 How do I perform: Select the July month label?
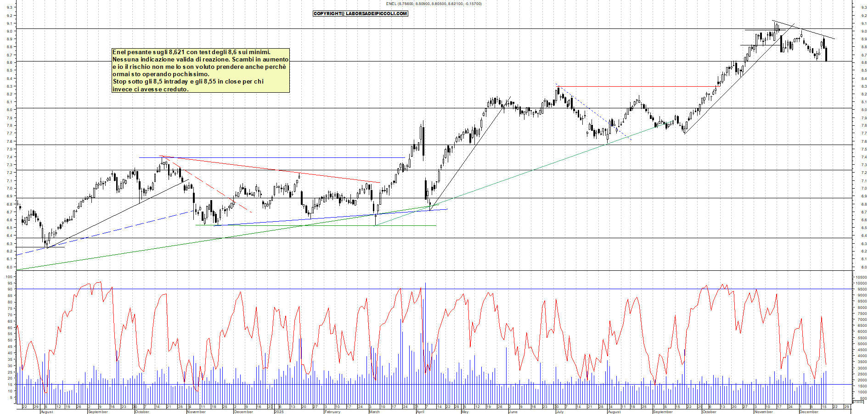(559, 412)
